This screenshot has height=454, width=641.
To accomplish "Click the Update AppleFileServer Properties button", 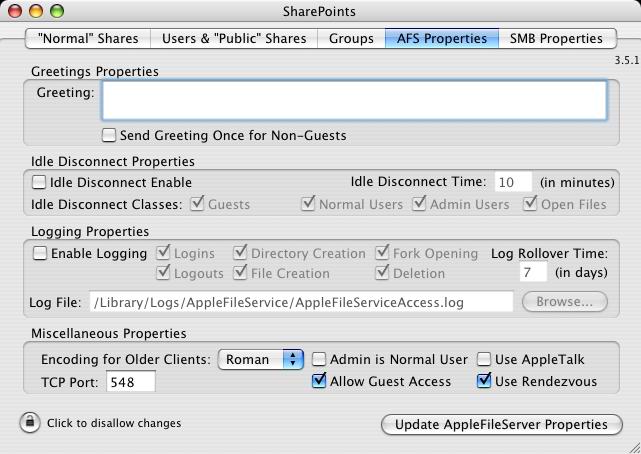I will point(501,424).
